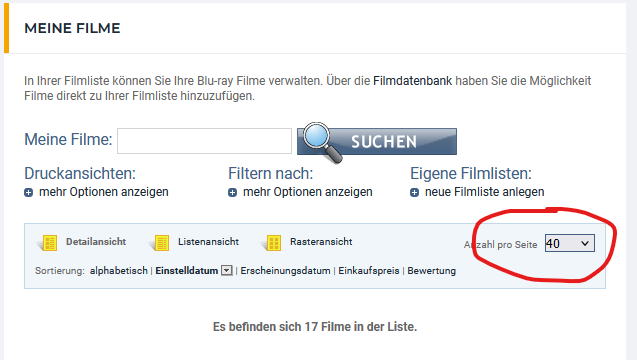Sort list by Einkaufspreis
This screenshot has width=637, height=360.
pos(369,271)
